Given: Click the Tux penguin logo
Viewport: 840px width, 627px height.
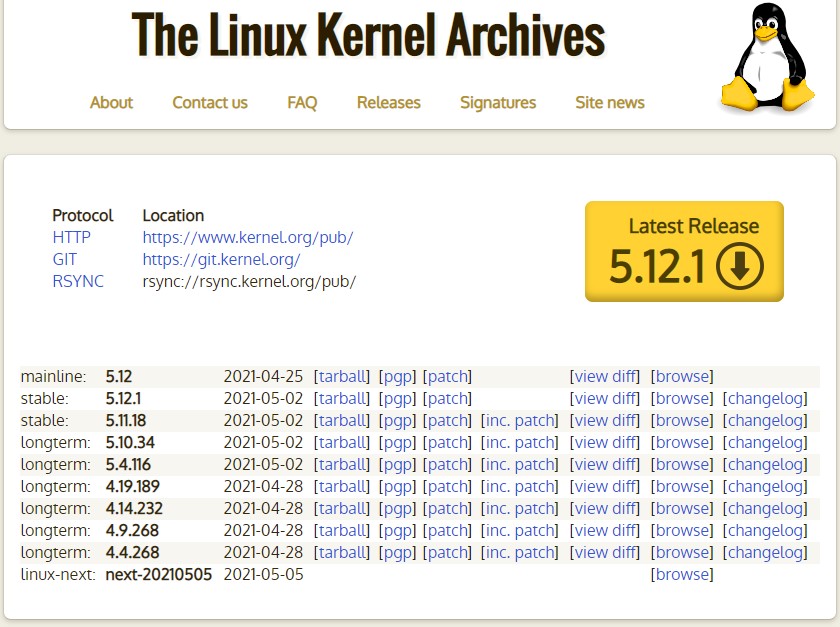Looking at the screenshot, I should point(766,58).
